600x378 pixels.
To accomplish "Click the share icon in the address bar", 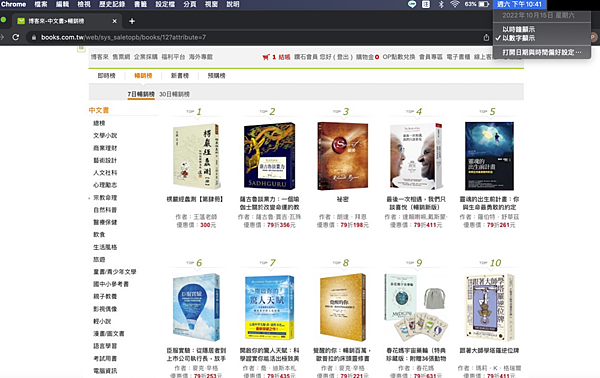I will [x=486, y=37].
